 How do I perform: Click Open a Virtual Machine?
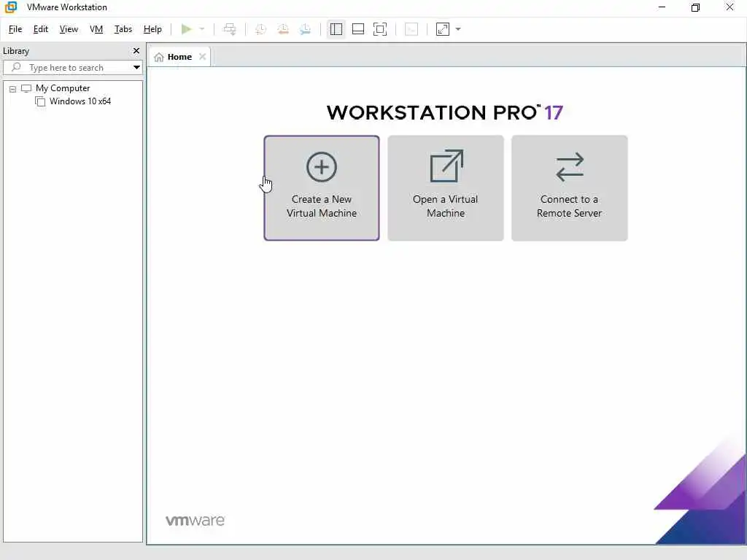point(446,188)
